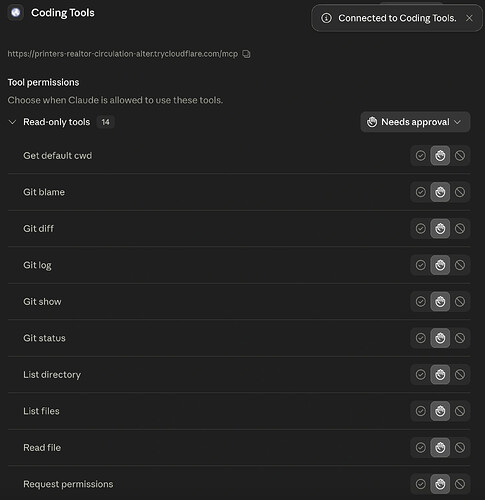The image size is (485, 500).
Task: Set Git diff to always allow
Action: [x=421, y=228]
